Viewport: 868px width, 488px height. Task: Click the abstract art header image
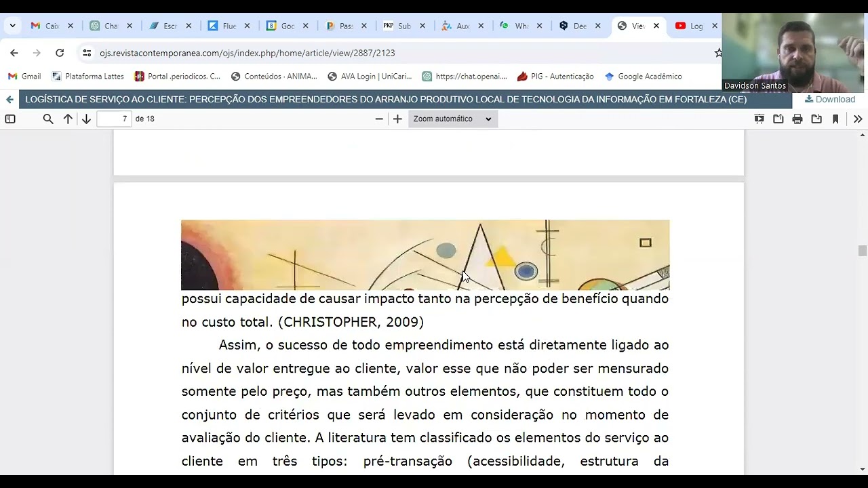(425, 255)
